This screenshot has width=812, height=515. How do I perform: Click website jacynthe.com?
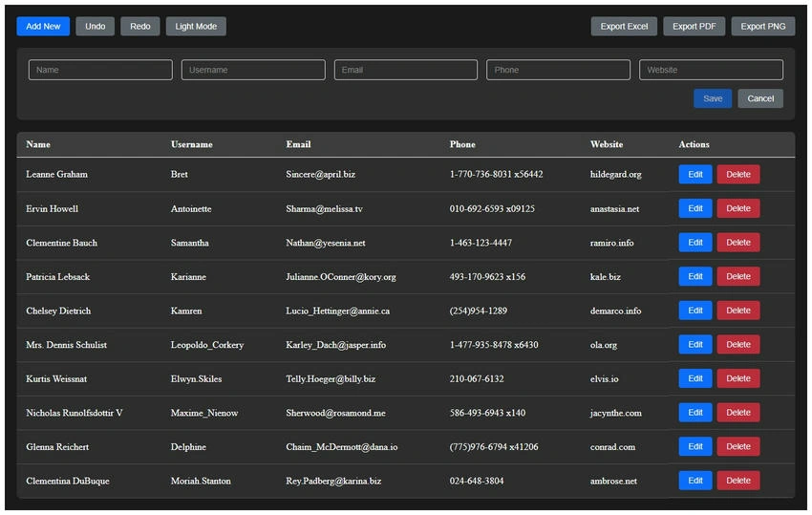tap(616, 413)
